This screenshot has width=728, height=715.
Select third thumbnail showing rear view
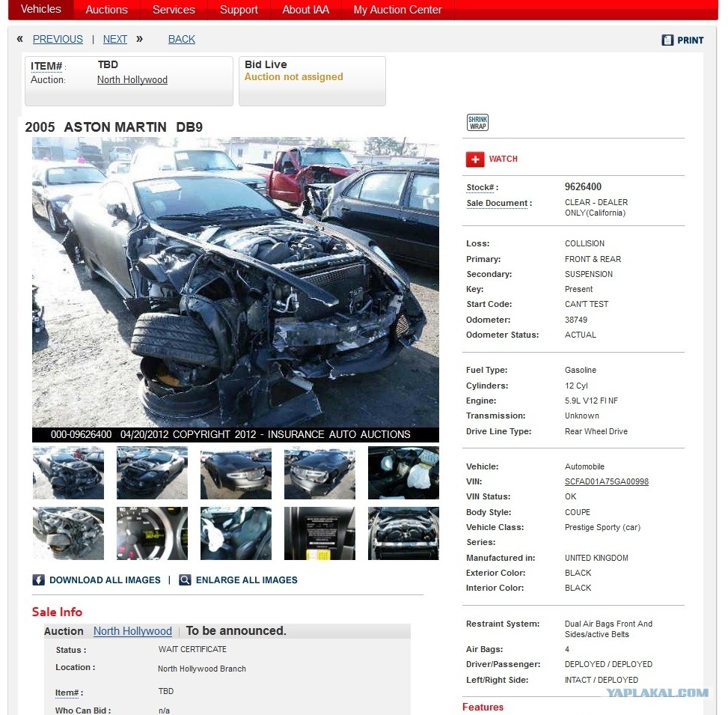pos(236,473)
